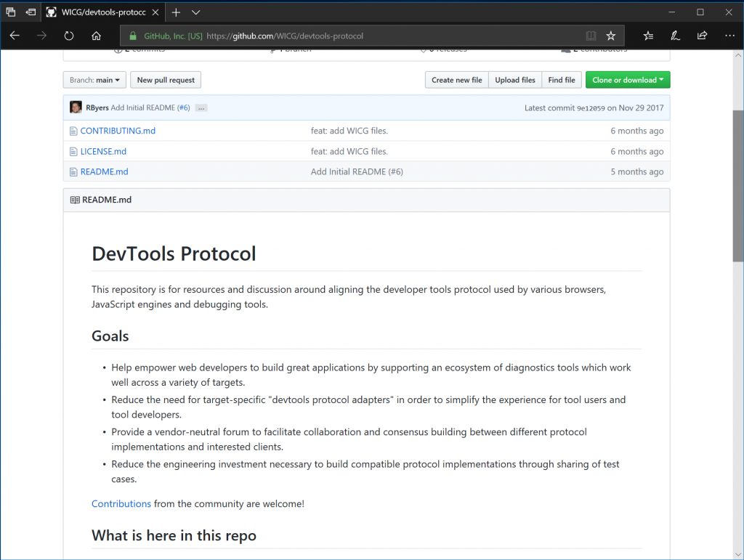The height and width of the screenshot is (560, 744).
Task: Reload the page with the refresh icon
Action: 69,36
